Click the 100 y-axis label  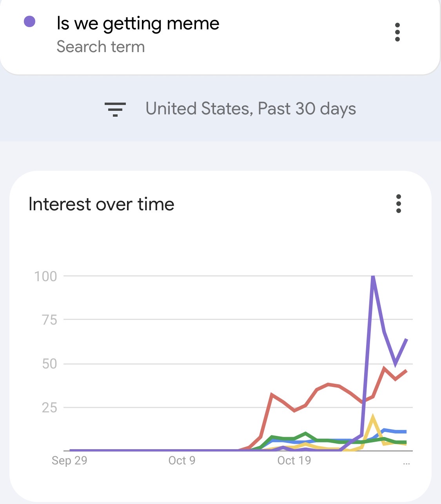46,276
